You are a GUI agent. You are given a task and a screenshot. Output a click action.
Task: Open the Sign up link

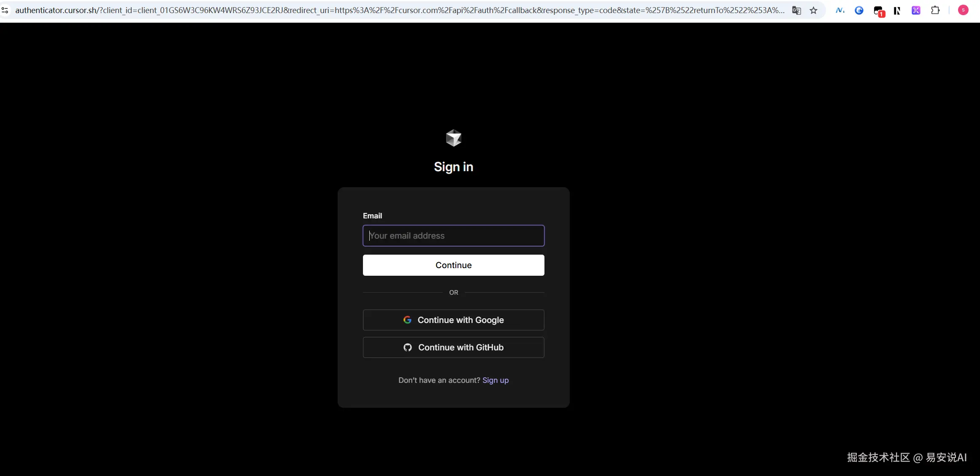click(495, 380)
